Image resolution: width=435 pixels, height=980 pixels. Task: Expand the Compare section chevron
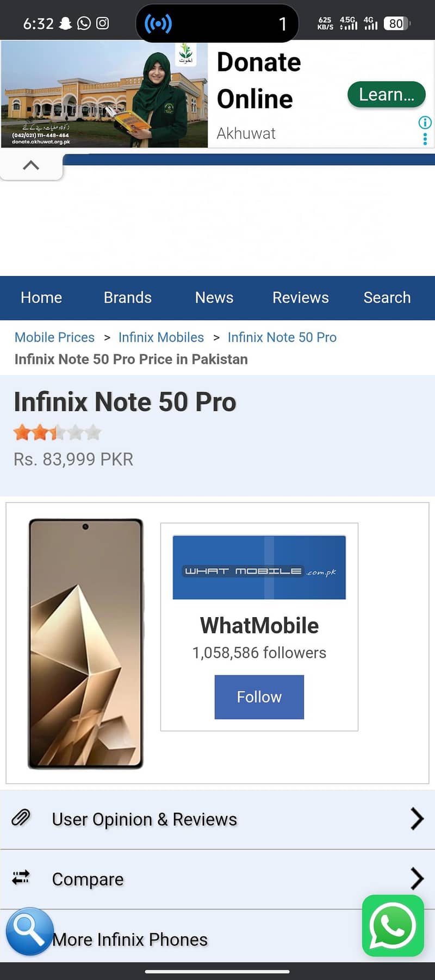click(416, 878)
